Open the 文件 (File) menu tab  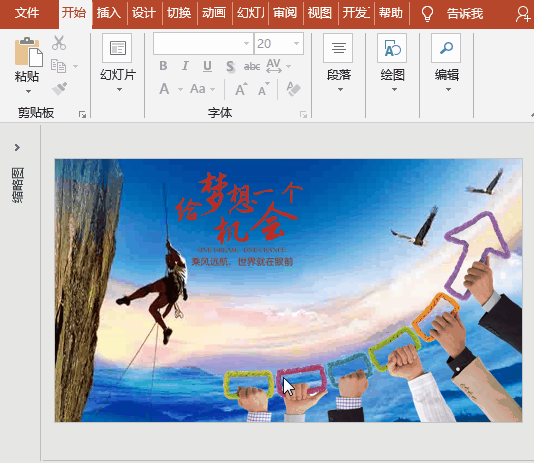click(27, 13)
